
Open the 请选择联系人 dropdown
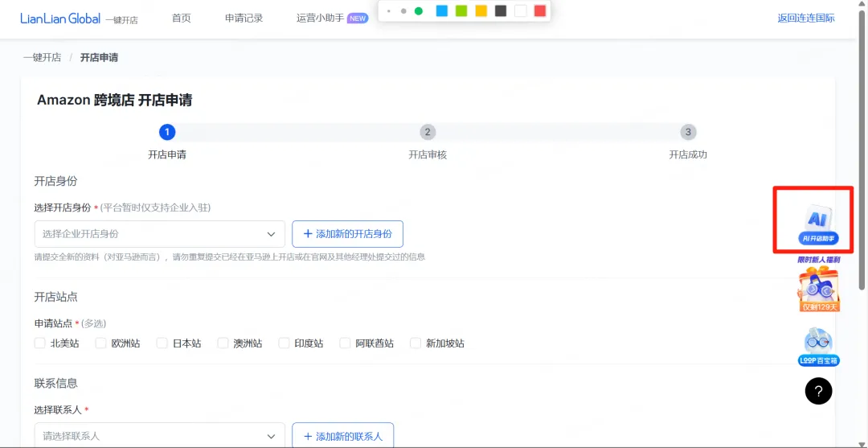point(159,436)
